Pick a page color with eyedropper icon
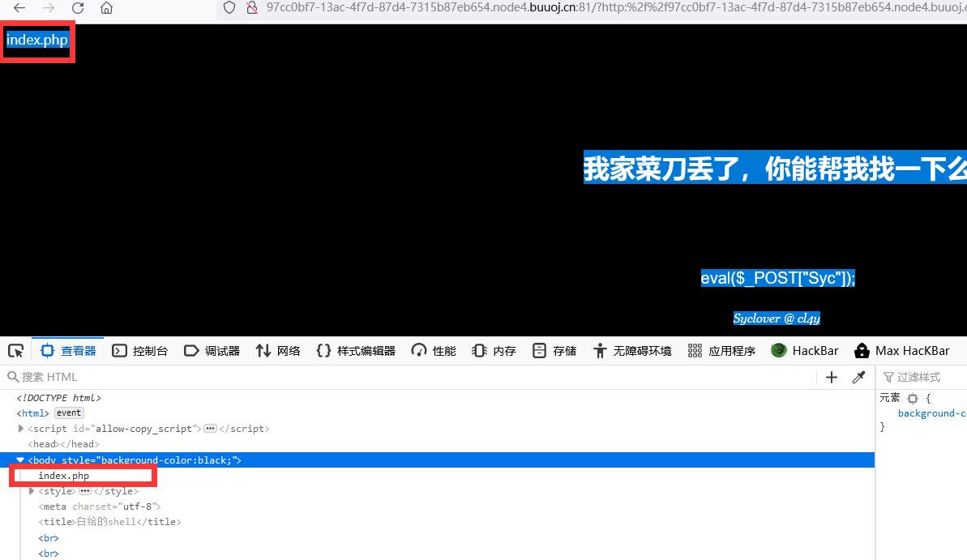The width and height of the screenshot is (967, 560). pos(858,377)
